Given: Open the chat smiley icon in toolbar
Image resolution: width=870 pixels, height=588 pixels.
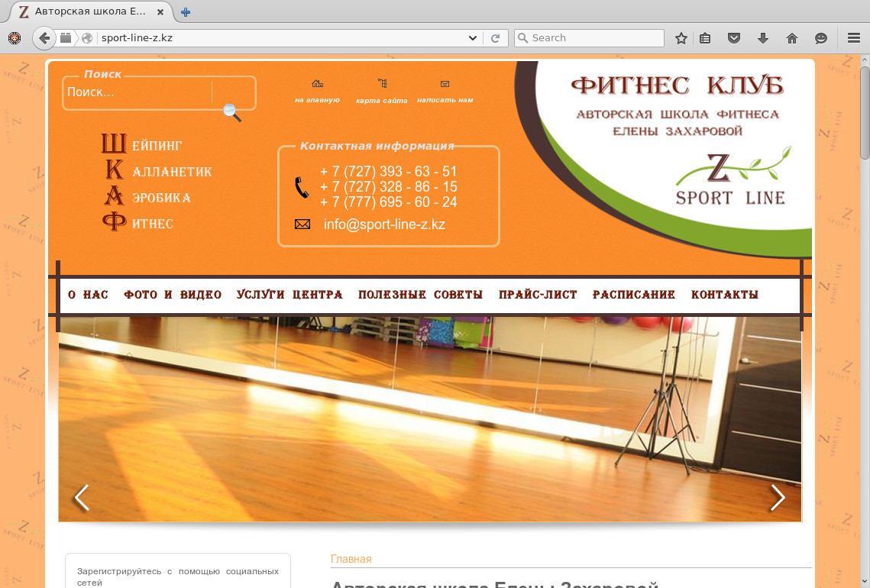Looking at the screenshot, I should (x=820, y=37).
